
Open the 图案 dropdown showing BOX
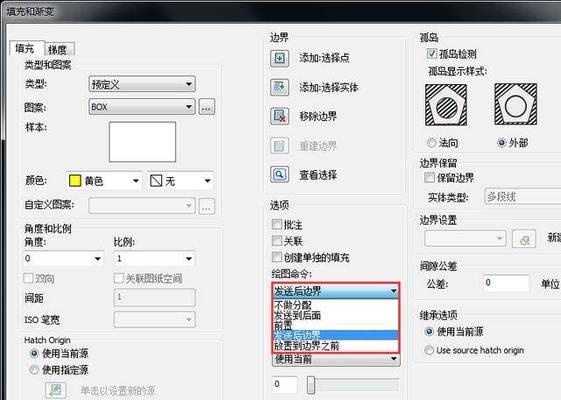click(x=142, y=107)
